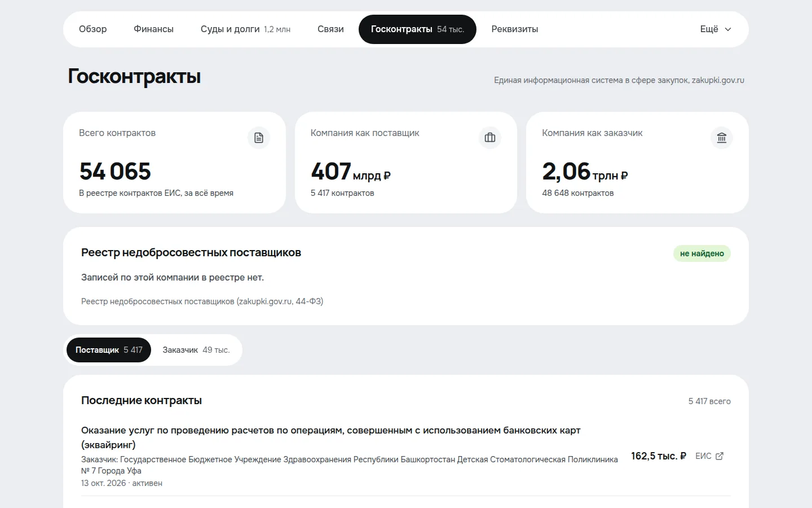Click the не найдено status badge
812x508 pixels.
pyautogui.click(x=702, y=253)
